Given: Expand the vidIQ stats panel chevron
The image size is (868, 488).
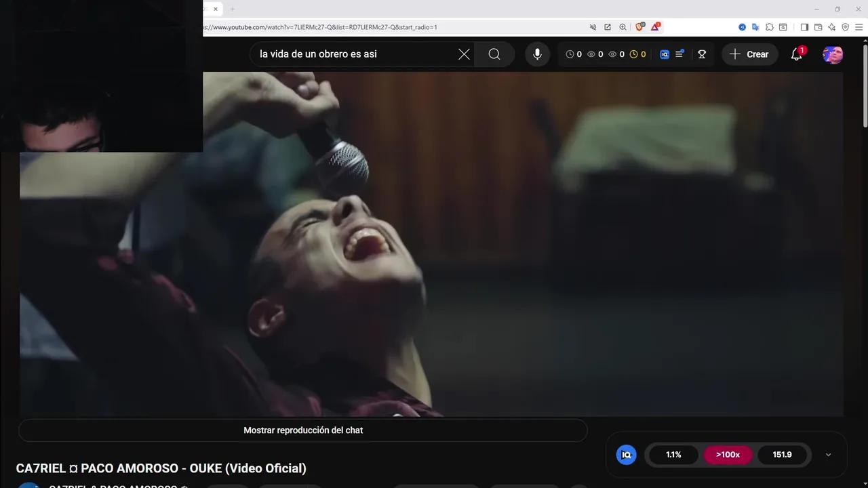Looking at the screenshot, I should pyautogui.click(x=828, y=455).
